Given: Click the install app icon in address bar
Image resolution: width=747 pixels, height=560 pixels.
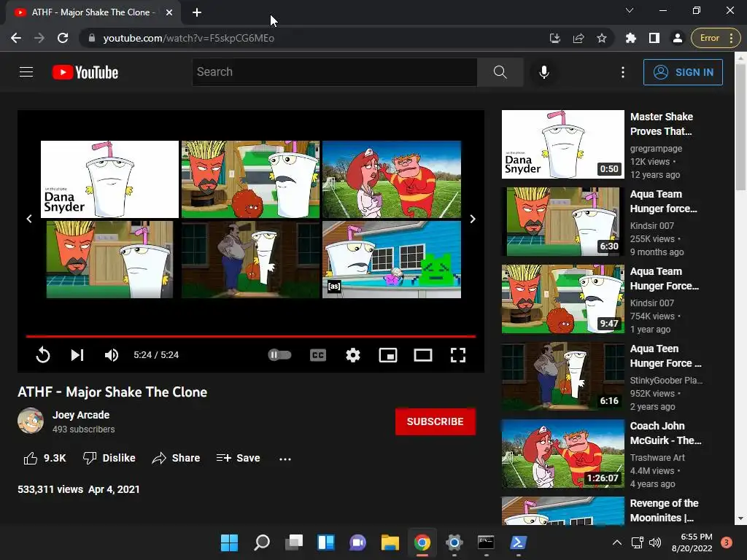Looking at the screenshot, I should 554,38.
